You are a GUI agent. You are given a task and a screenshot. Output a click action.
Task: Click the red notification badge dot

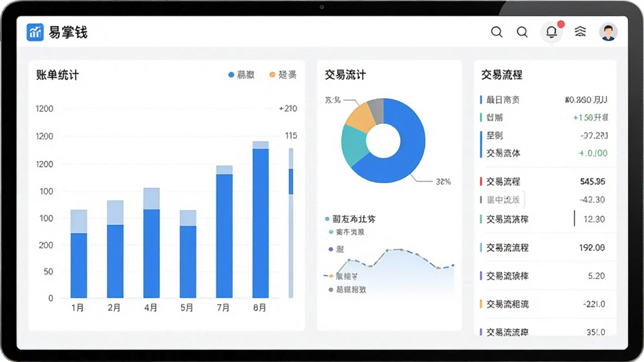(560, 25)
